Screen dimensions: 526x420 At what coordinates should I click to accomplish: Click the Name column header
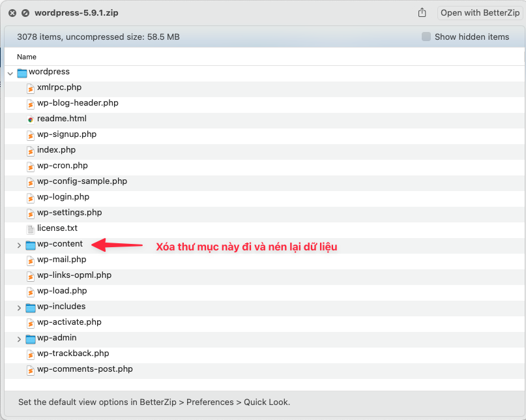tap(27, 57)
